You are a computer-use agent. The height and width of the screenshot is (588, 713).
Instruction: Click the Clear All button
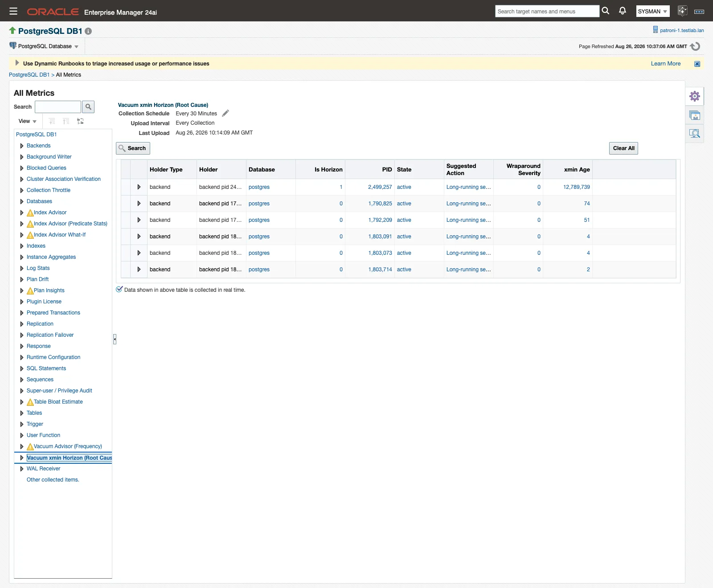[623, 148]
